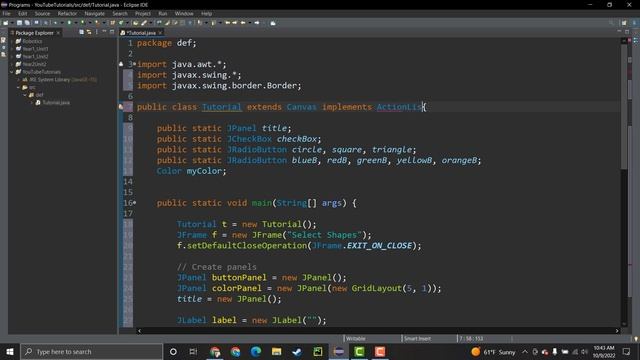Close the Package Explorer view

tap(58, 33)
